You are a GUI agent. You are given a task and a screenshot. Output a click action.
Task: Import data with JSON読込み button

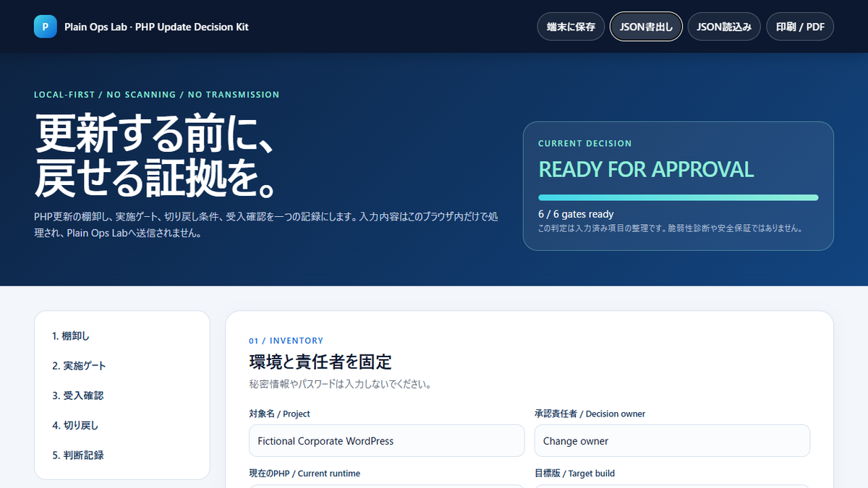point(724,27)
